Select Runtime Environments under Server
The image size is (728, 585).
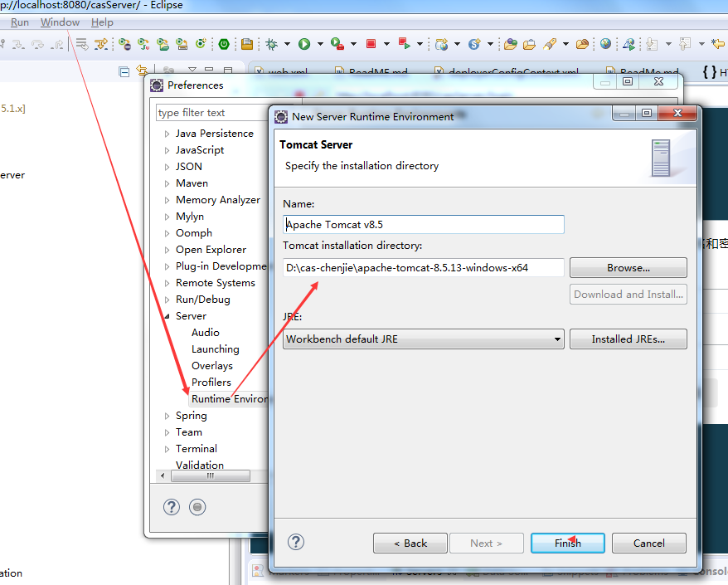click(230, 399)
